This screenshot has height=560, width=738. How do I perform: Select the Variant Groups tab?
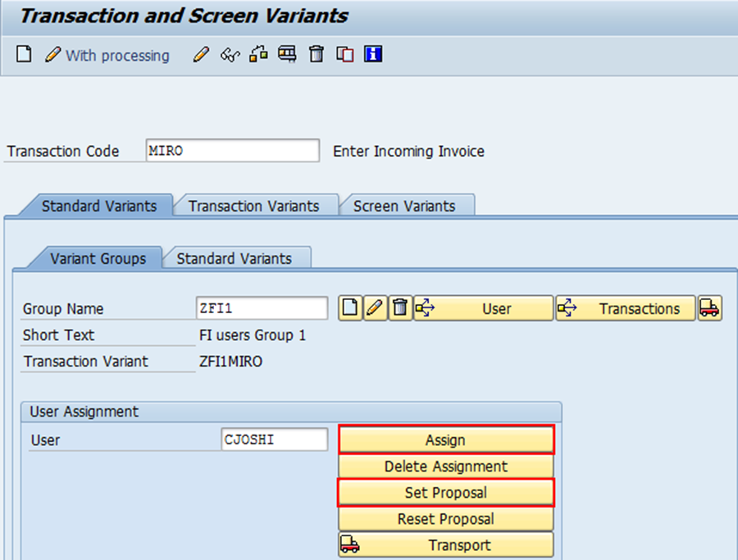[99, 257]
